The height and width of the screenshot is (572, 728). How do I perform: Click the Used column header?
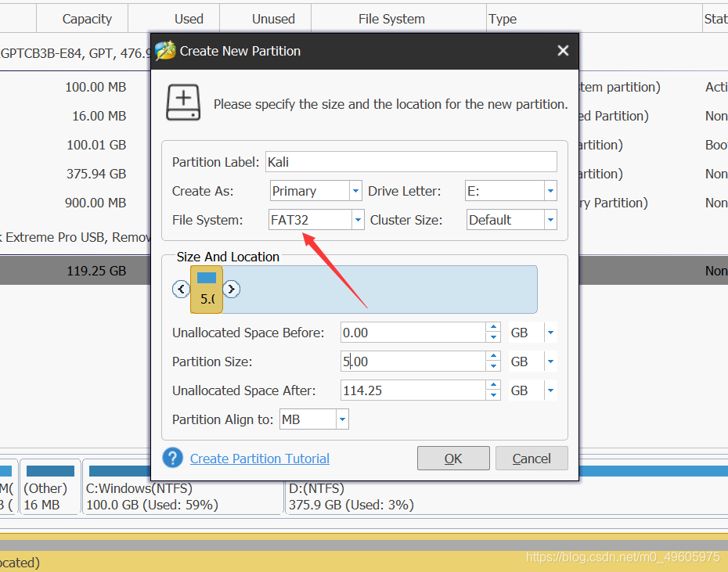point(174,19)
